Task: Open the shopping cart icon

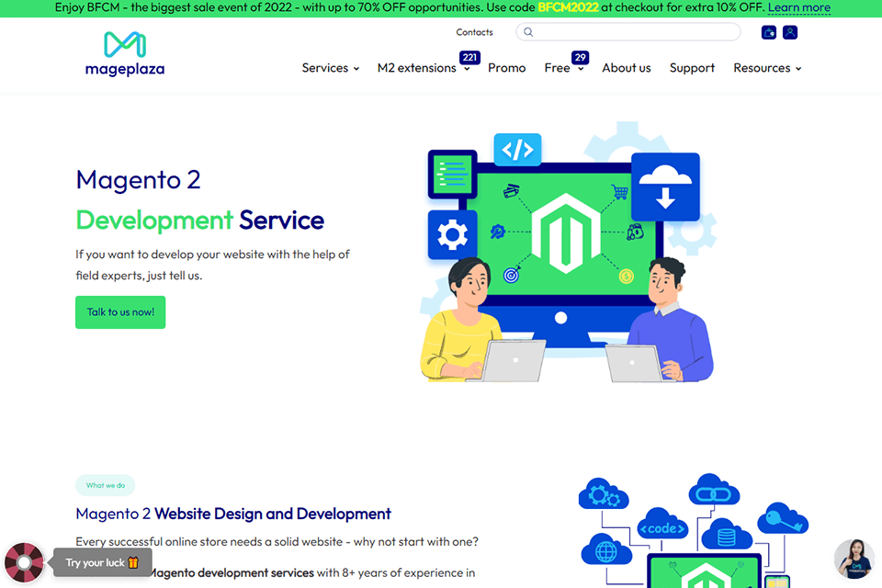Action: pyautogui.click(x=768, y=33)
